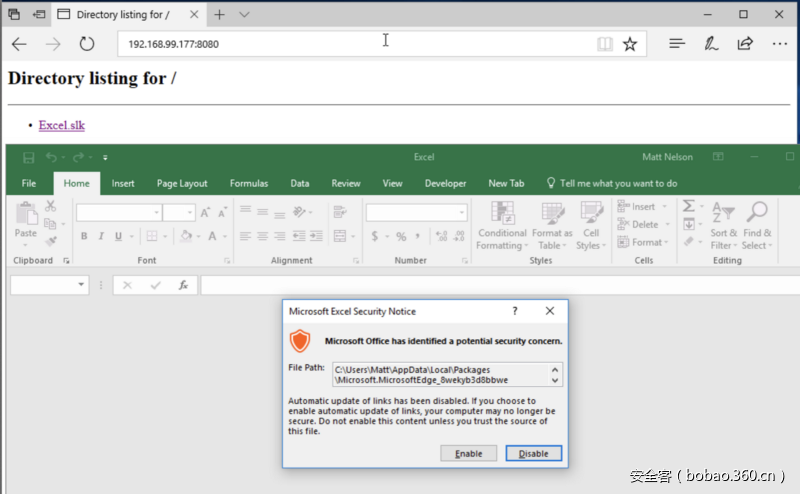800x494 pixels.
Task: Toggle Bold formatting in Font group
Action: pos(84,237)
